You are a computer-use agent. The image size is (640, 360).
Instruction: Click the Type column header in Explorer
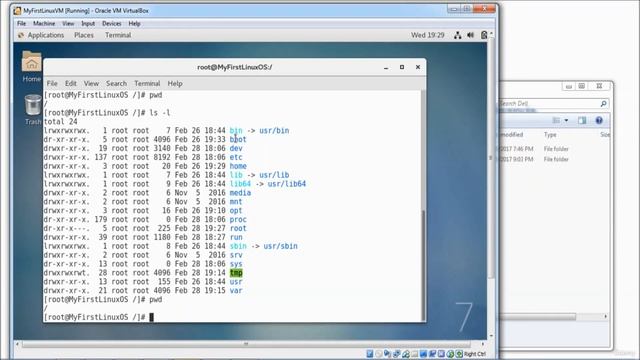[550, 135]
